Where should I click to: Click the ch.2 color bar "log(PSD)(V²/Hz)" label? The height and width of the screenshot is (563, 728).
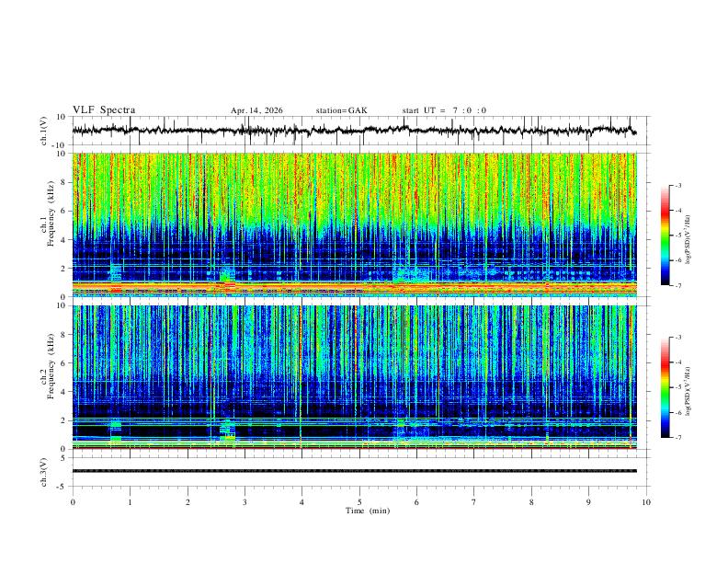click(688, 392)
